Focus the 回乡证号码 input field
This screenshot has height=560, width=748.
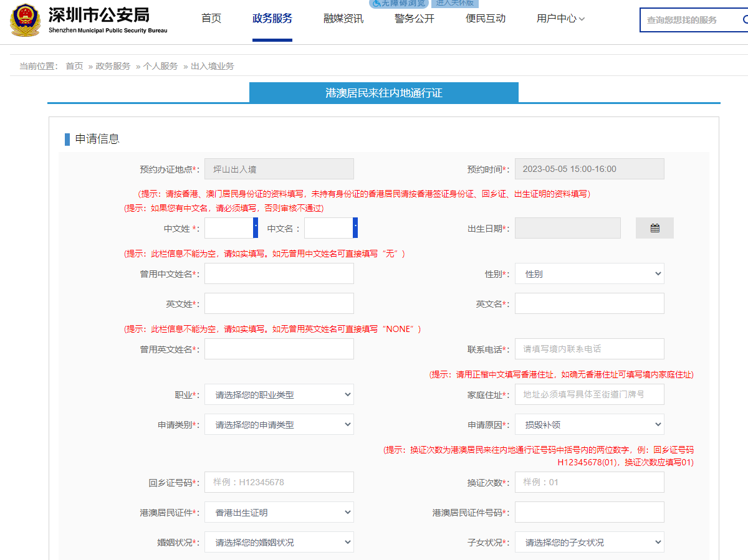click(279, 482)
